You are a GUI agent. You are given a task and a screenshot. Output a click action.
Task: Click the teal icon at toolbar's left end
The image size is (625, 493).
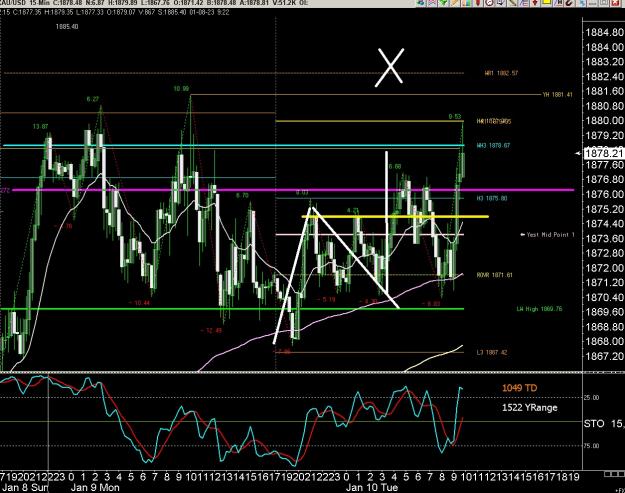pos(421,3)
